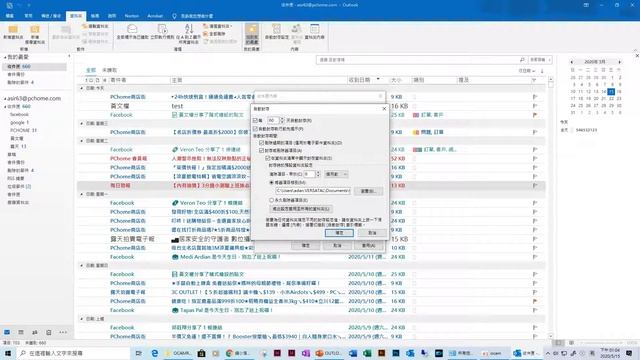The height and width of the screenshot is (360, 640).
Task: Collapse the first date group in message list
Action: coord(82,88)
